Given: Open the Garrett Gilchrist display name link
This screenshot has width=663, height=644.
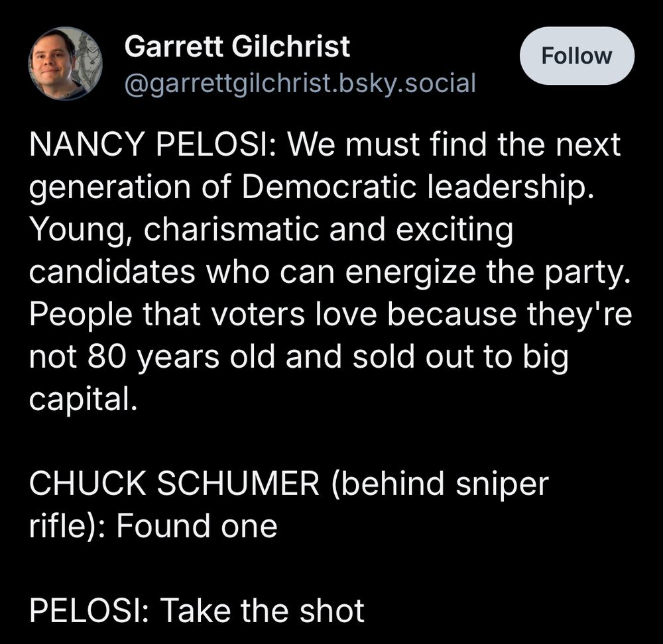Looking at the screenshot, I should coord(237,46).
